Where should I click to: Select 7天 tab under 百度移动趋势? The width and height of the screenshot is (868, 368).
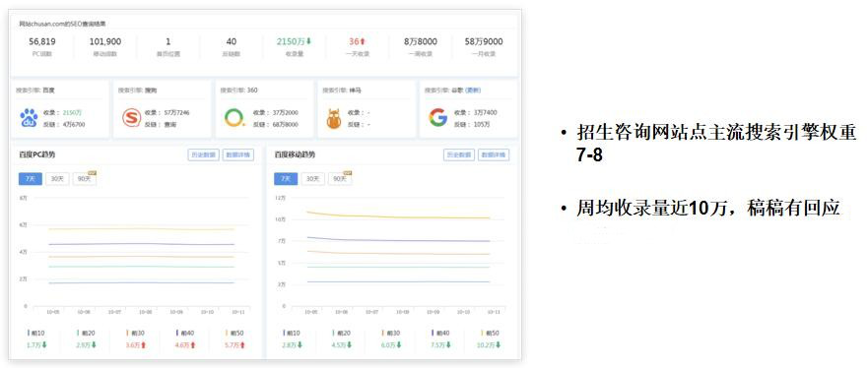point(286,178)
